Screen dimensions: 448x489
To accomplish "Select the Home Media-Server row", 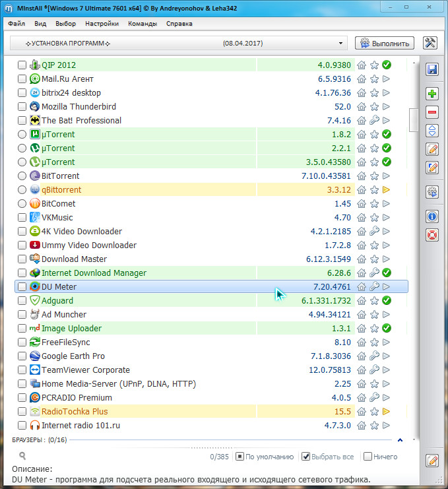I will [x=211, y=383].
